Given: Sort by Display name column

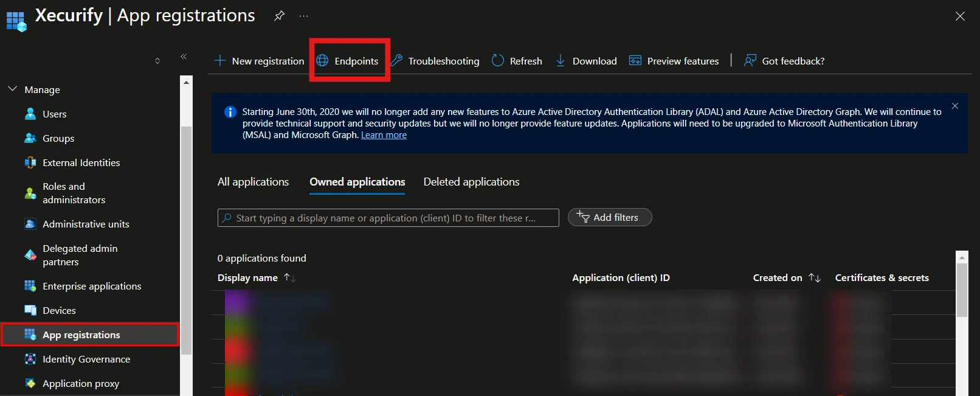Looking at the screenshot, I should coord(257,277).
